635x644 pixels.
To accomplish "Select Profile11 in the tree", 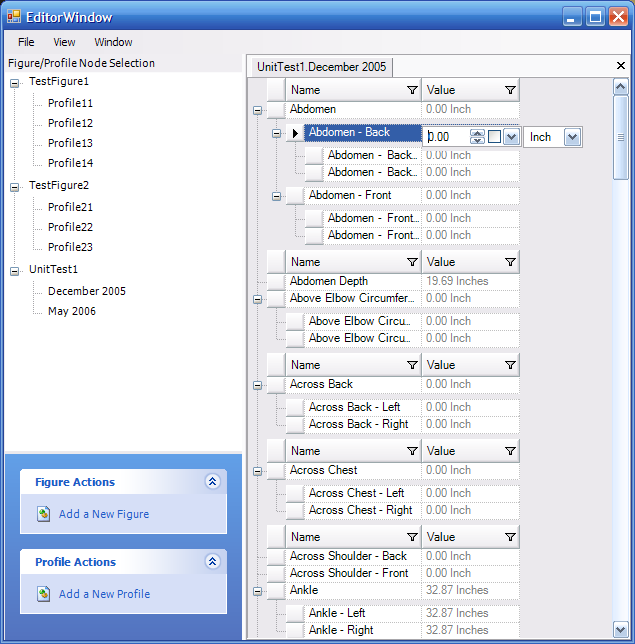I will click(x=70, y=103).
